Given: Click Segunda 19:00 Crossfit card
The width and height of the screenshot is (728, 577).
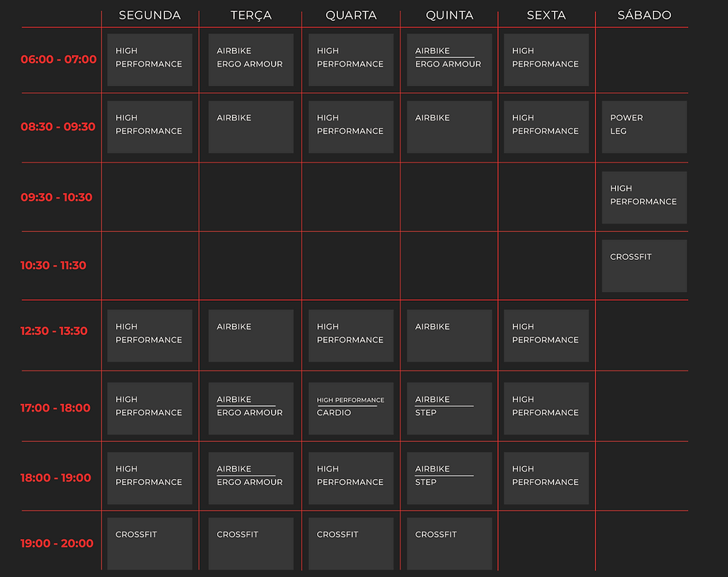Looking at the screenshot, I should point(149,544).
